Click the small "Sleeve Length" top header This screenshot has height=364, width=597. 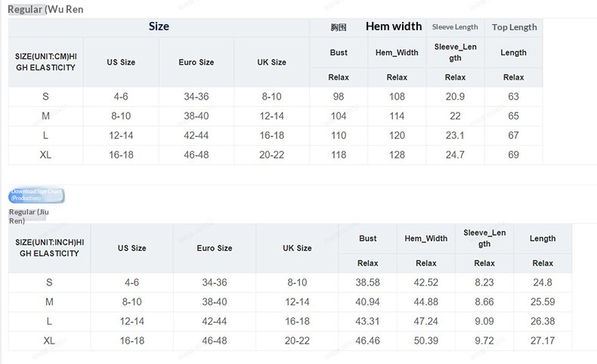pos(455,27)
